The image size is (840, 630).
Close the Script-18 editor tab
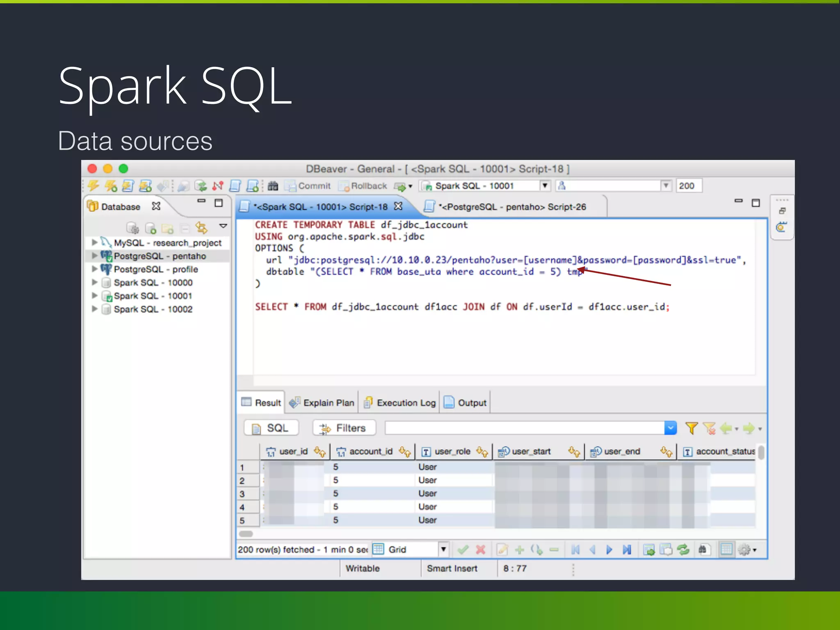398,206
